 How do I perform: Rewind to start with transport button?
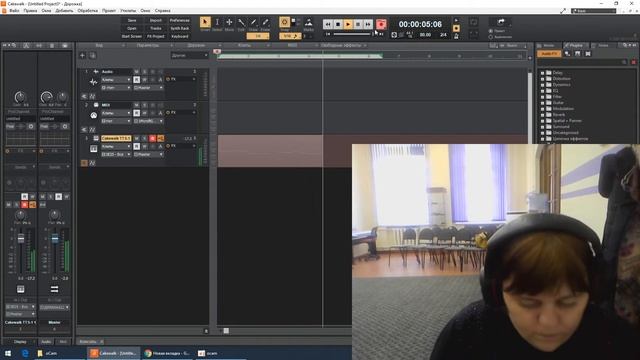[x=328, y=24]
